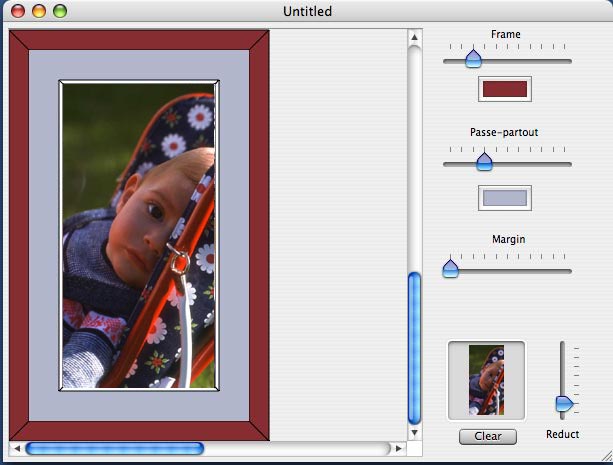Select the baby photo thumbnail well
This screenshot has width=613, height=465.
(486, 380)
